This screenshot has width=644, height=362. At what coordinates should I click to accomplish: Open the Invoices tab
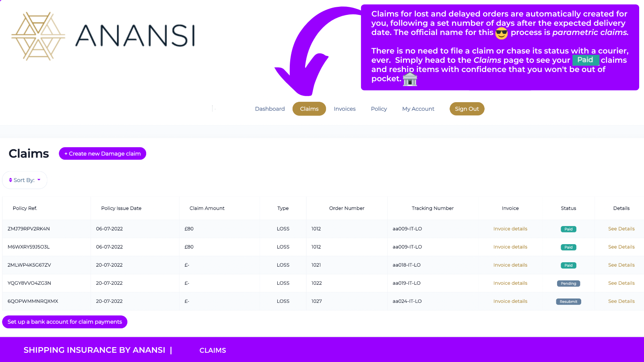point(345,109)
